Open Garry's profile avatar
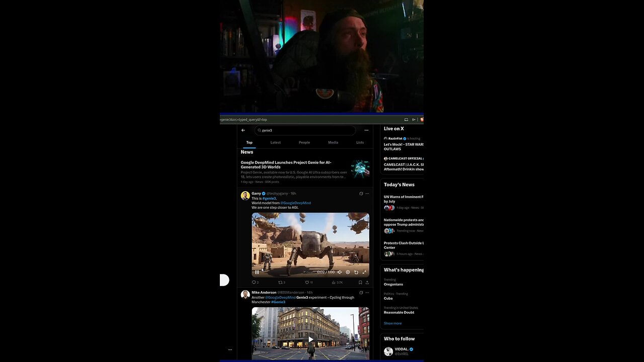Viewport: 644px width, 362px height. coord(246,196)
